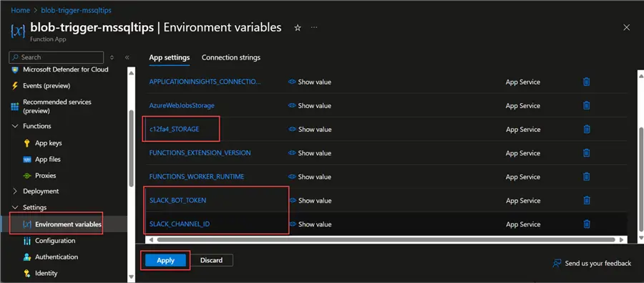Delete the SLACK_BOT_TOKEN setting
Screen dimensions: 644x283
[587, 201]
